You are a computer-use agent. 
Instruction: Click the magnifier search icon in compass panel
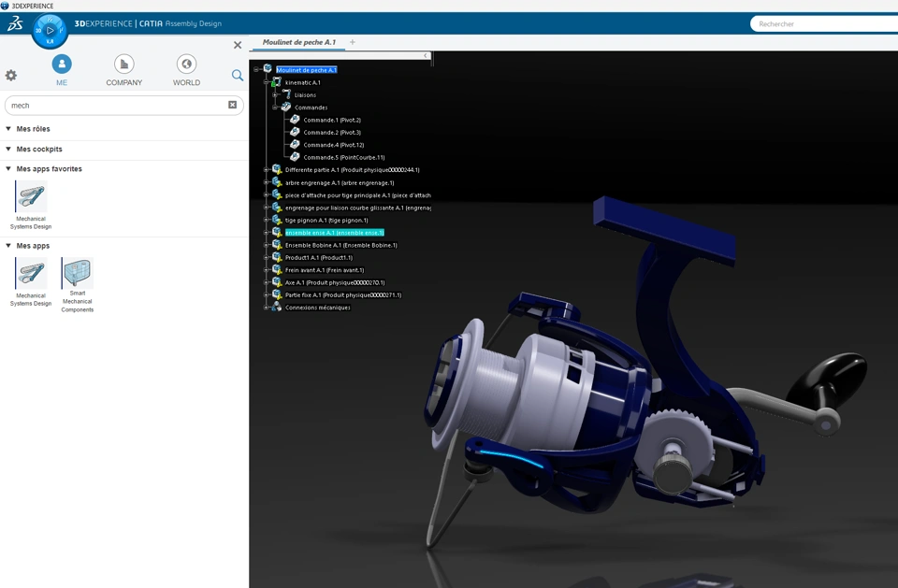pyautogui.click(x=237, y=75)
